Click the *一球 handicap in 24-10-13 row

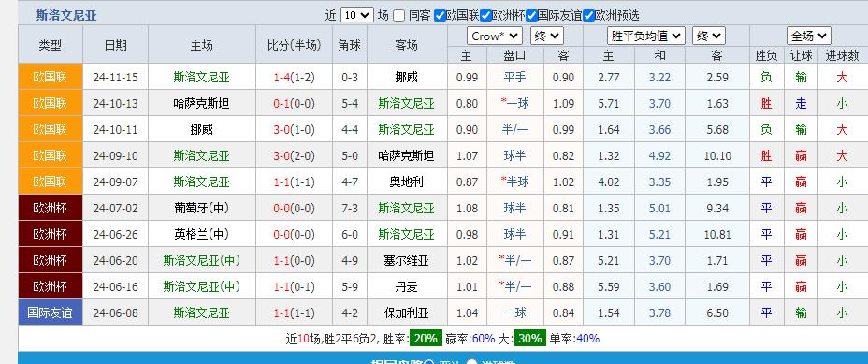point(514,103)
